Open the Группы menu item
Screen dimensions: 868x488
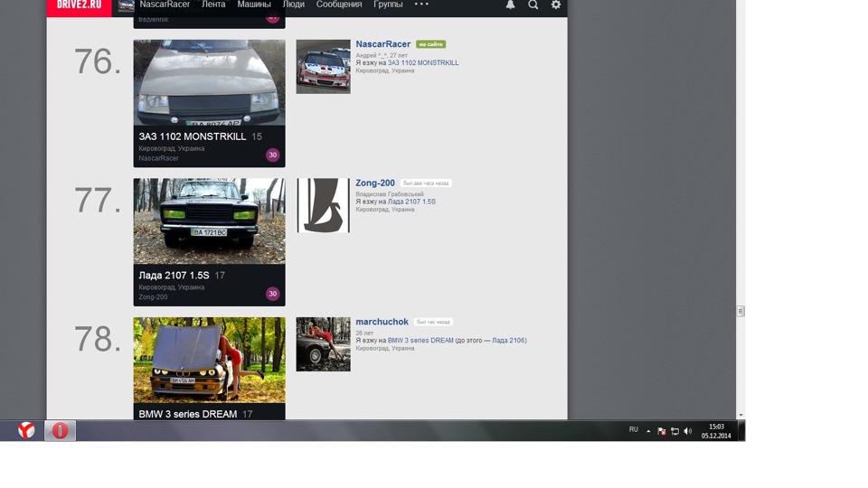[x=388, y=5]
